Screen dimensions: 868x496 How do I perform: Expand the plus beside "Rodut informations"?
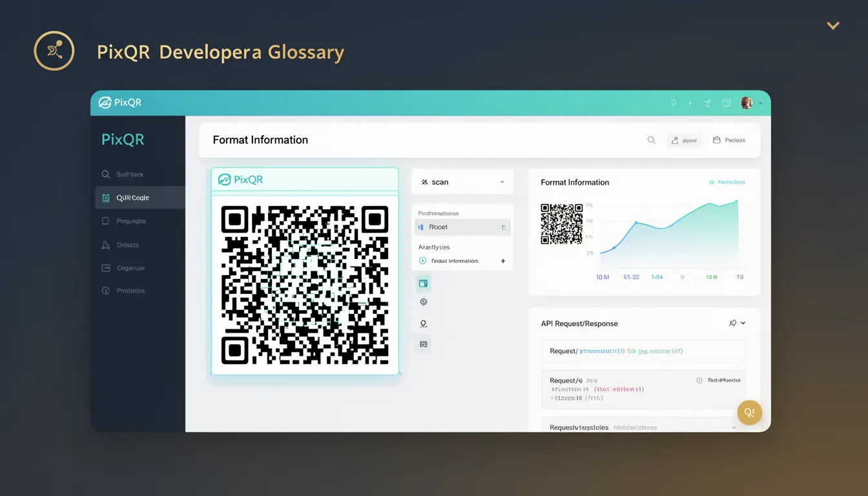coord(503,261)
